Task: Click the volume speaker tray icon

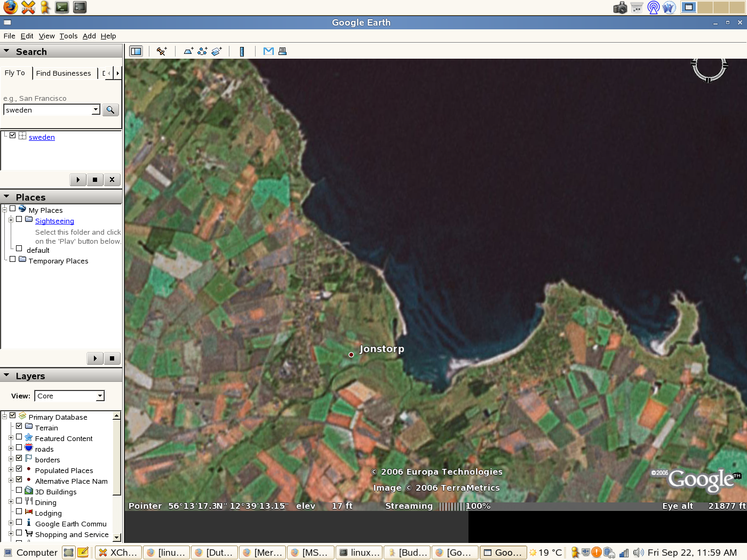Action: pyautogui.click(x=638, y=553)
